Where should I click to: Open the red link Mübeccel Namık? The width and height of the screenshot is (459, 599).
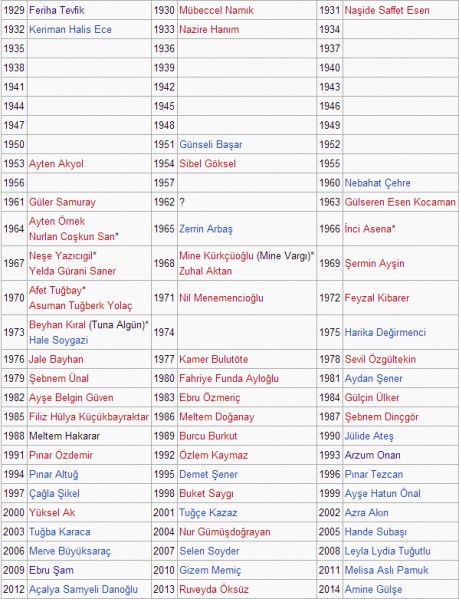[x=216, y=10]
